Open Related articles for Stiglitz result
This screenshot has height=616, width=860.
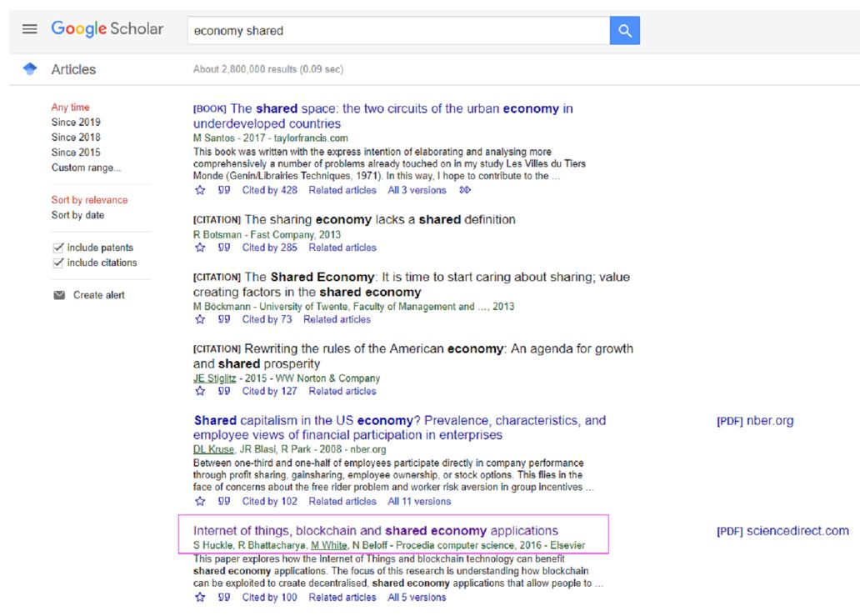(342, 392)
